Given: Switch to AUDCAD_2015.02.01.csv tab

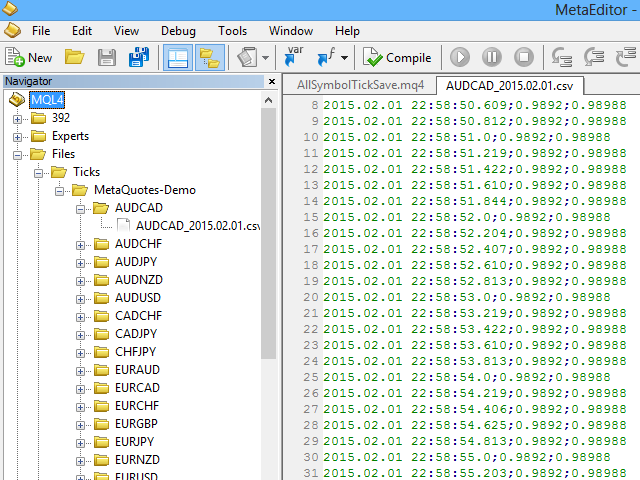Looking at the screenshot, I should coord(509,86).
